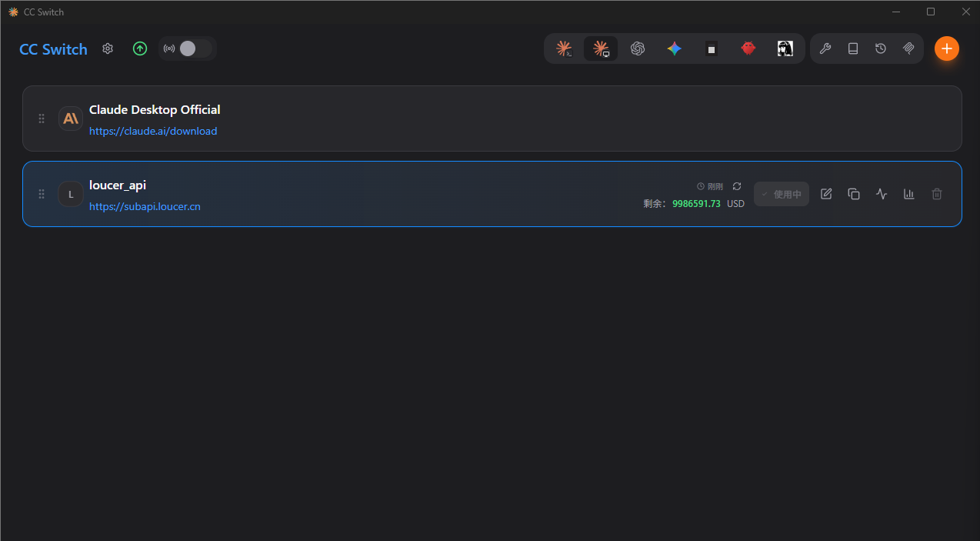Viewport: 980px width, 541px height.
Task: Run speed test pulse icon for loucer_api
Action: (882, 194)
